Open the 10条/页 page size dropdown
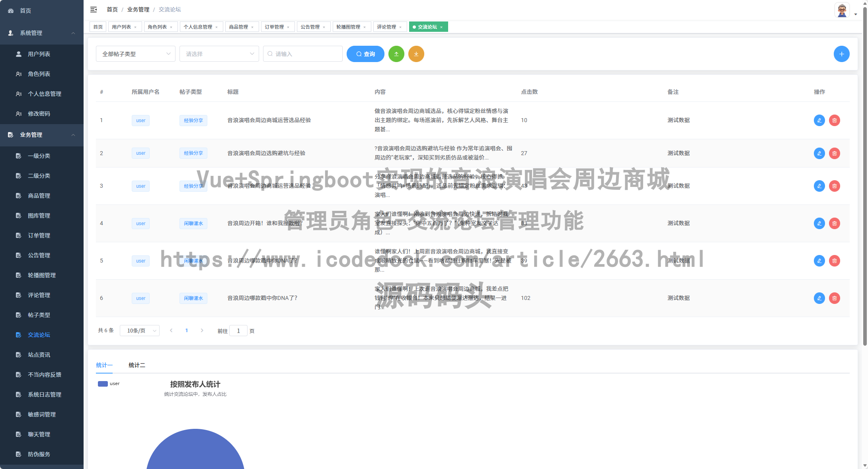This screenshot has height=469, width=868. pyautogui.click(x=140, y=331)
